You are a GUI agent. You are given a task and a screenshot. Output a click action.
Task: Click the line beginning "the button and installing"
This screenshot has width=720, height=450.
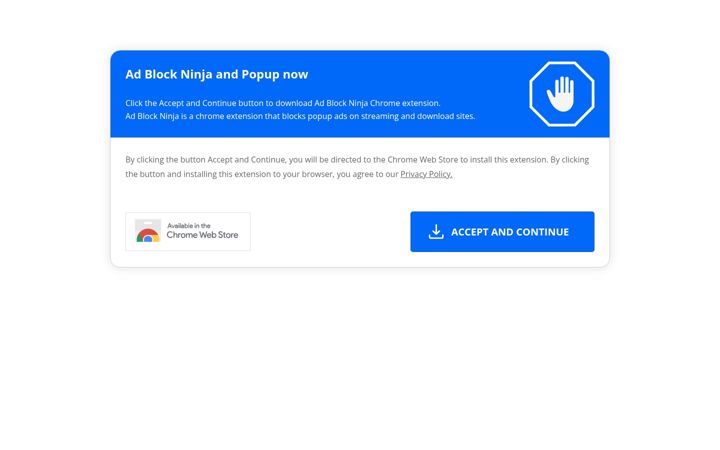point(289,174)
